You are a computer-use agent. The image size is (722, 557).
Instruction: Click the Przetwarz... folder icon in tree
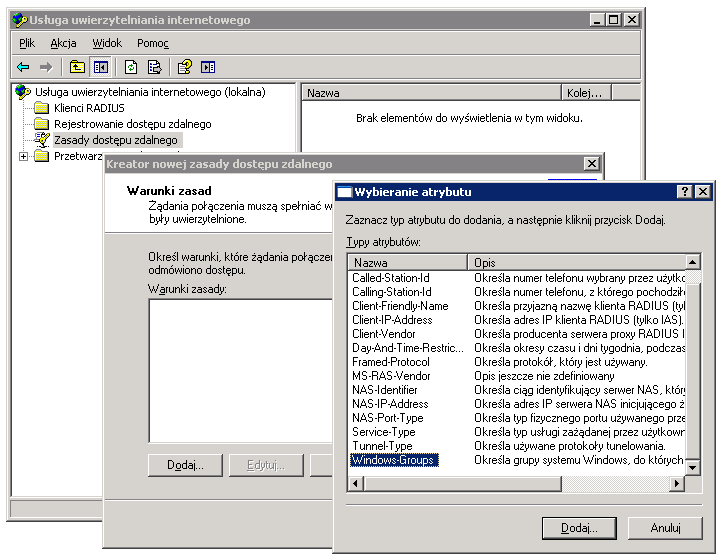(41, 156)
